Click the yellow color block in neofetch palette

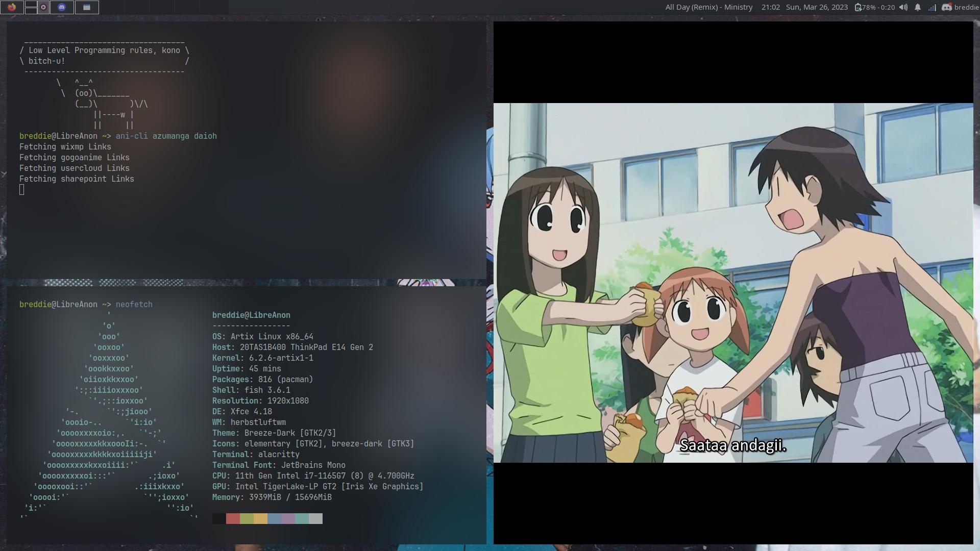260,519
